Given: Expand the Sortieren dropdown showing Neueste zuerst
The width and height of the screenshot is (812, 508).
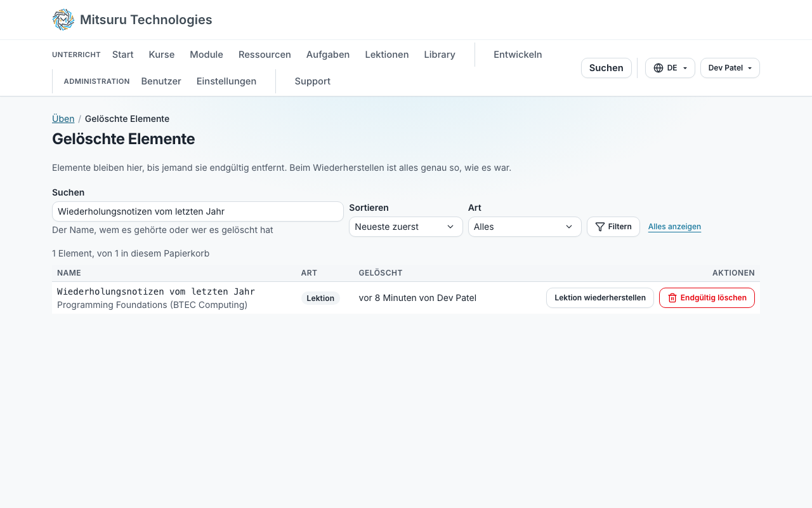Looking at the screenshot, I should [x=406, y=227].
